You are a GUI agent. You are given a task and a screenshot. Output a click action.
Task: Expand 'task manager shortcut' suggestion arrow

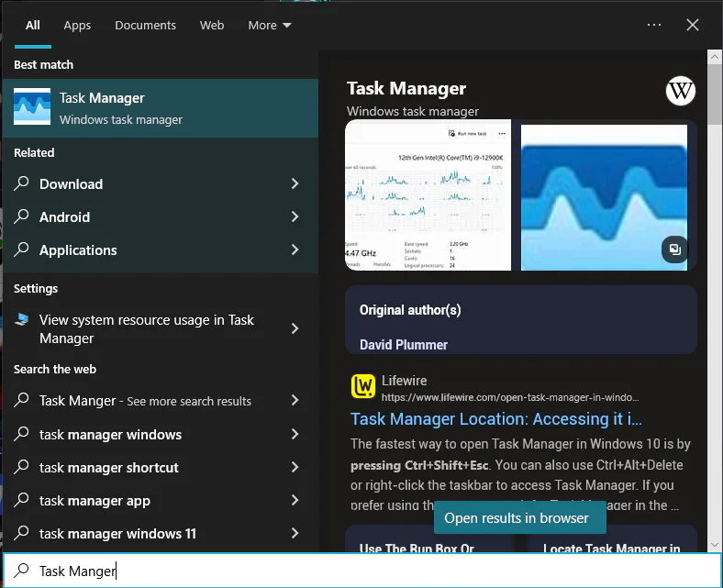pos(295,467)
